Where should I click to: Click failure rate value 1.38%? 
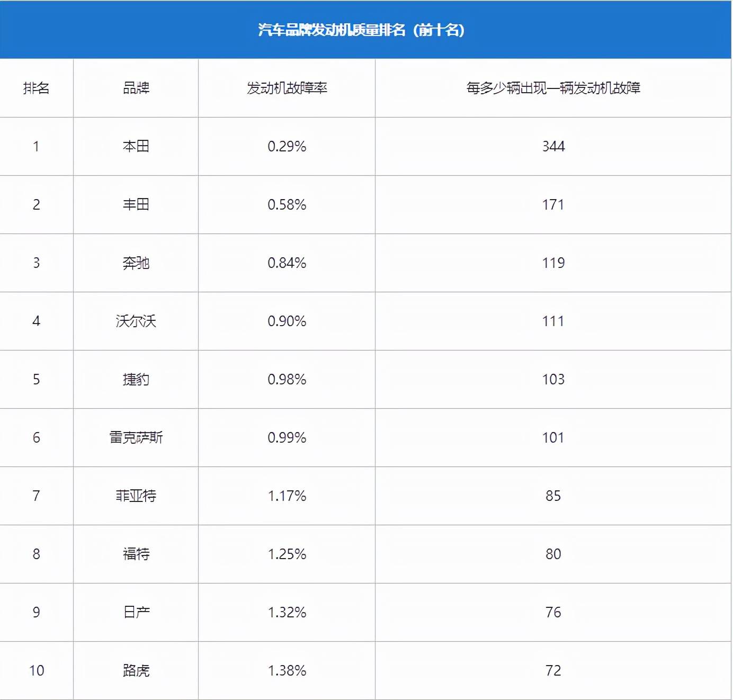pos(287,670)
